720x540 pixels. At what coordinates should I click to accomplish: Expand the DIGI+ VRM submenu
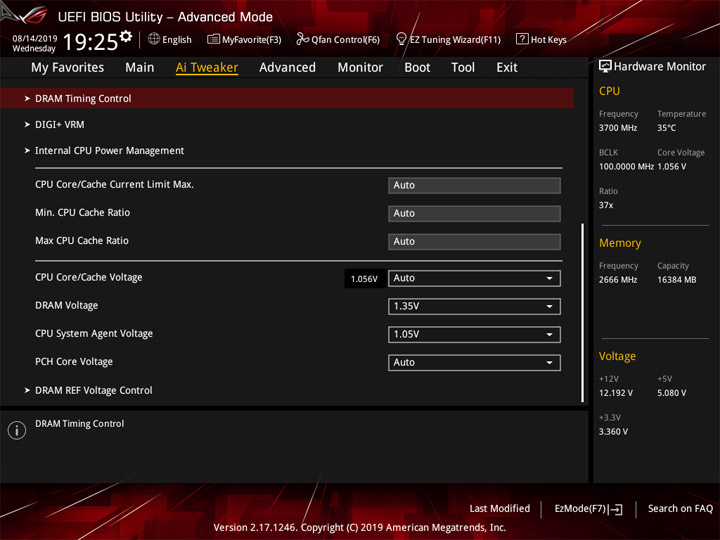(x=60, y=124)
